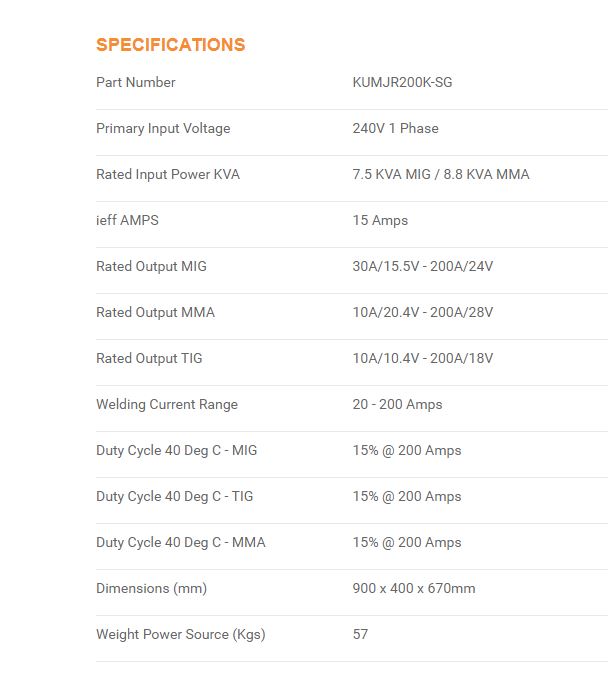Select the Duty Cycle 40 Deg C - MIG label

[x=176, y=451]
